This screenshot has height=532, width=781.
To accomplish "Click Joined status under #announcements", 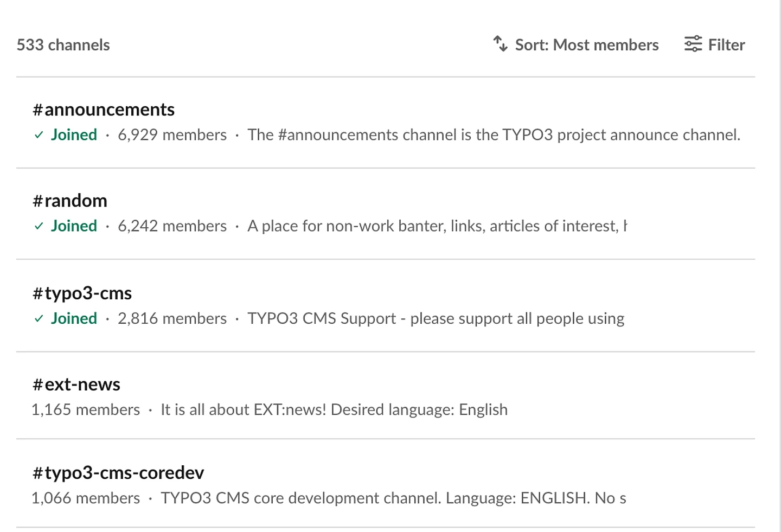I will tap(74, 134).
